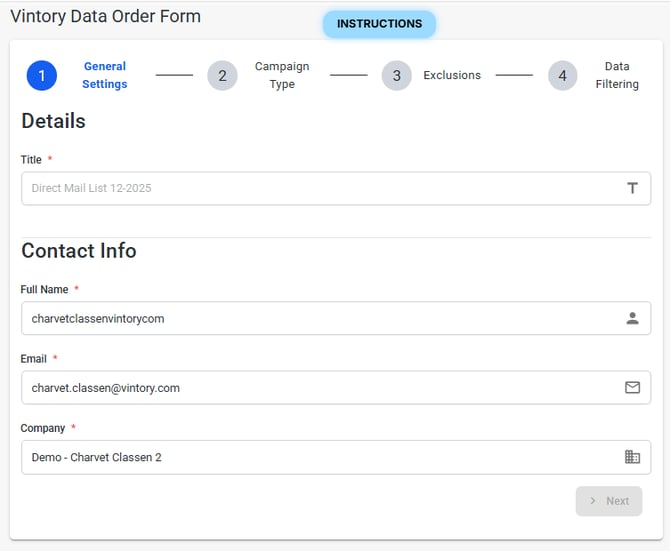The image size is (670, 551).
Task: Go to the General Settings step
Action: [105, 75]
